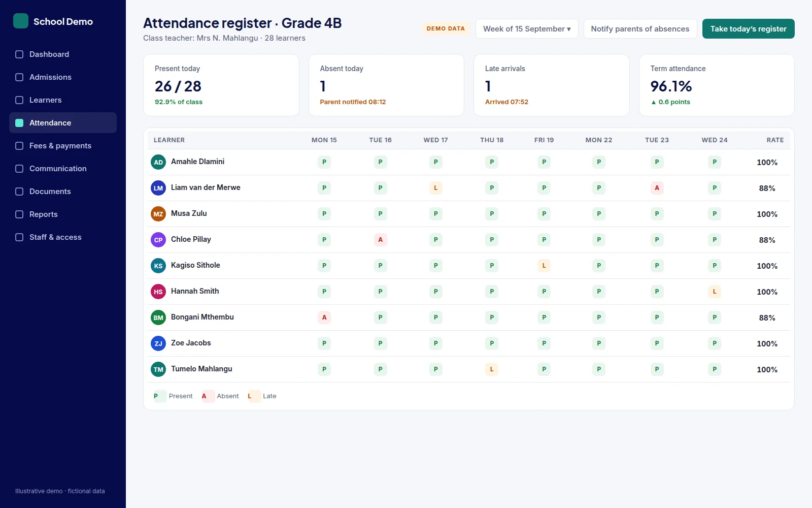Click Chloe Pillay's absent mark on Tue 16

[380, 240]
